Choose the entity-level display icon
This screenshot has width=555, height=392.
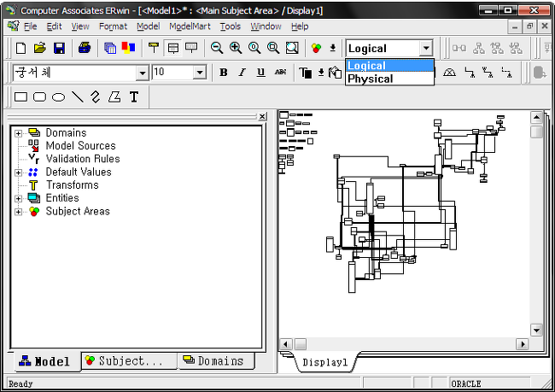point(154,48)
